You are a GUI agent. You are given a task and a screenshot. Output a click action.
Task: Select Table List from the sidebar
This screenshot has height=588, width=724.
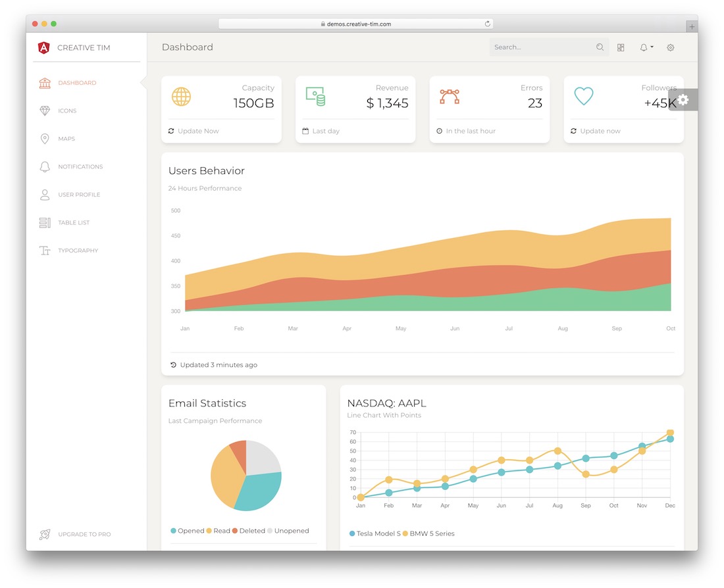click(x=74, y=223)
